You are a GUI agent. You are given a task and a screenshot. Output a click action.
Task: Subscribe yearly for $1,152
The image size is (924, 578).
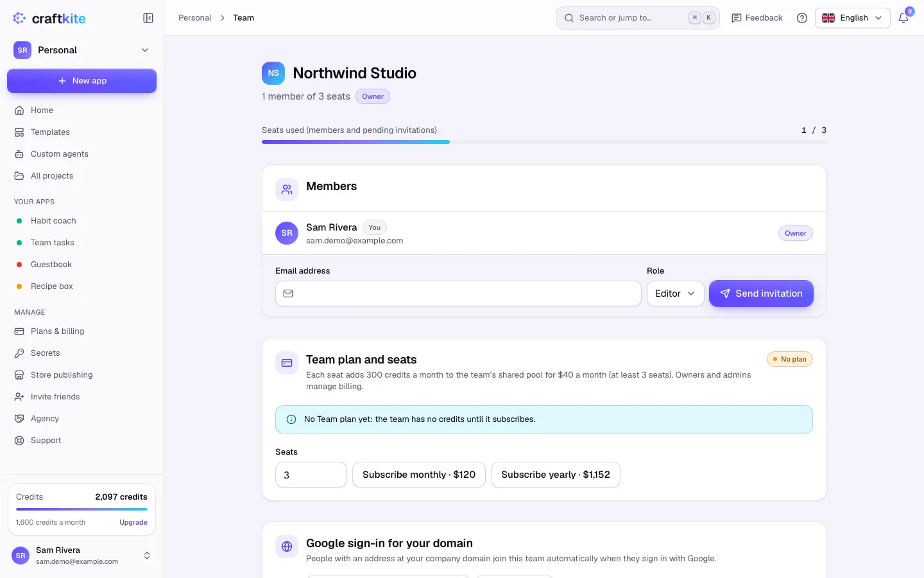[556, 475]
